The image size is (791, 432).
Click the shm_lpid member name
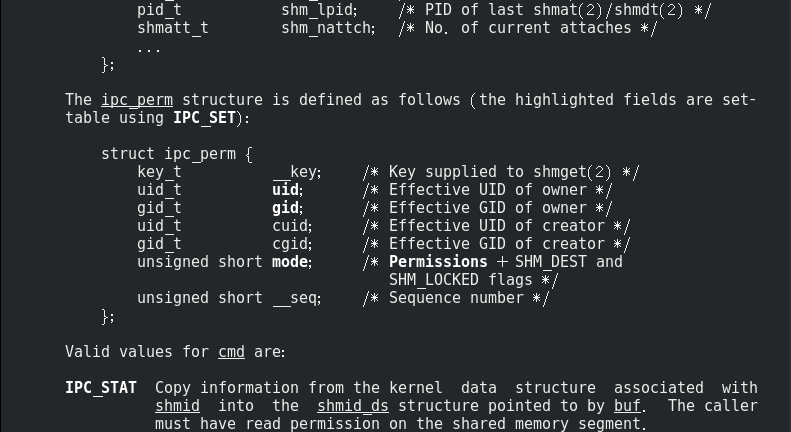click(317, 10)
